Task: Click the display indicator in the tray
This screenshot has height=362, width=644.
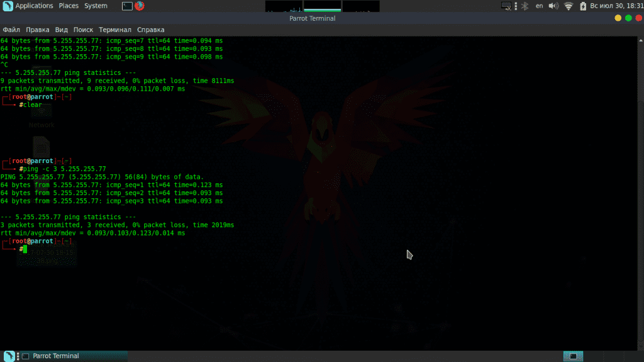Action: click(506, 6)
